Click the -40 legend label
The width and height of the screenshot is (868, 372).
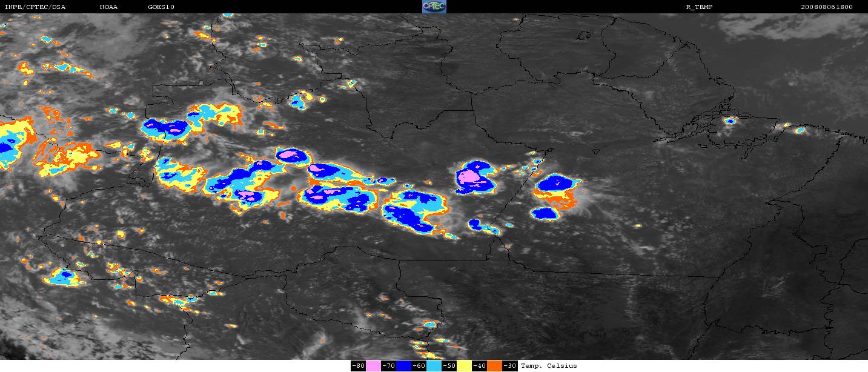[x=480, y=366]
